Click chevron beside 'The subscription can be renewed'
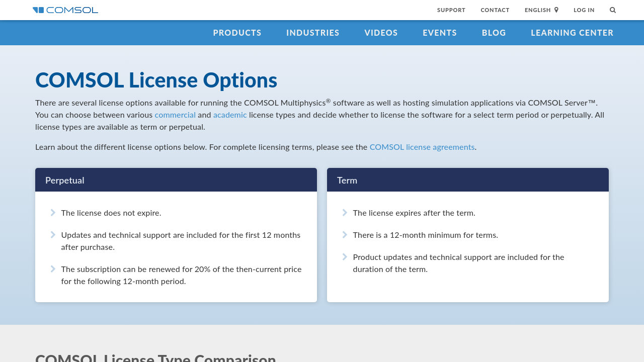 [53, 269]
